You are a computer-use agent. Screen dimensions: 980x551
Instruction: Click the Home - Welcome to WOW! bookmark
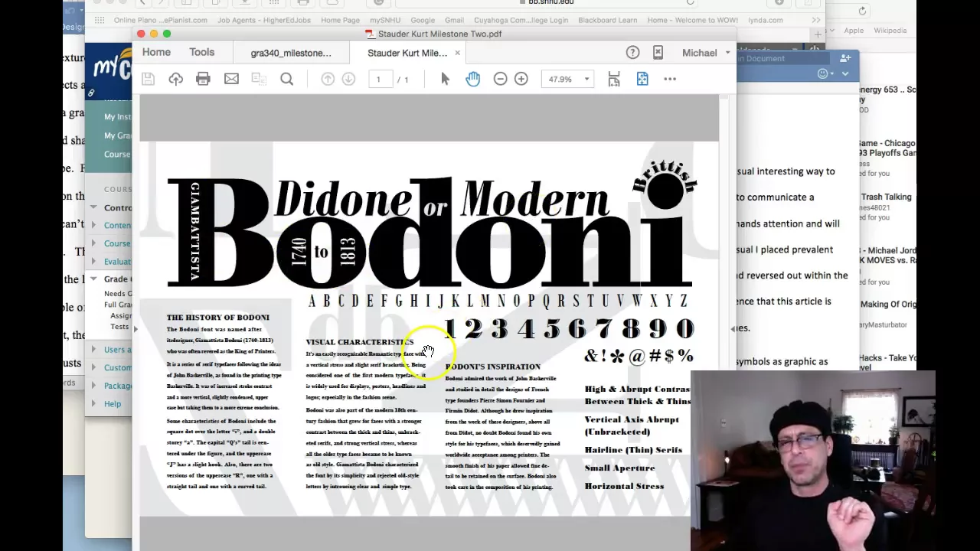tap(692, 21)
